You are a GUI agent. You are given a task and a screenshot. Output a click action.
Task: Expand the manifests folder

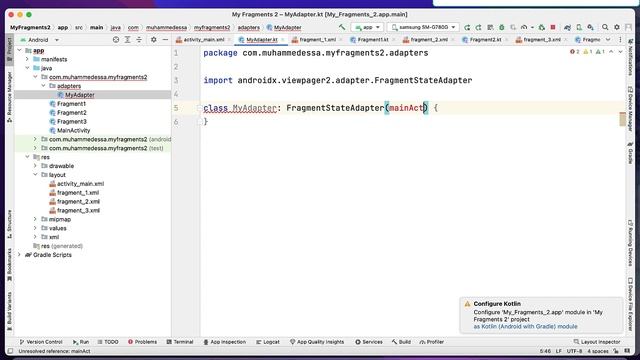coord(27,59)
